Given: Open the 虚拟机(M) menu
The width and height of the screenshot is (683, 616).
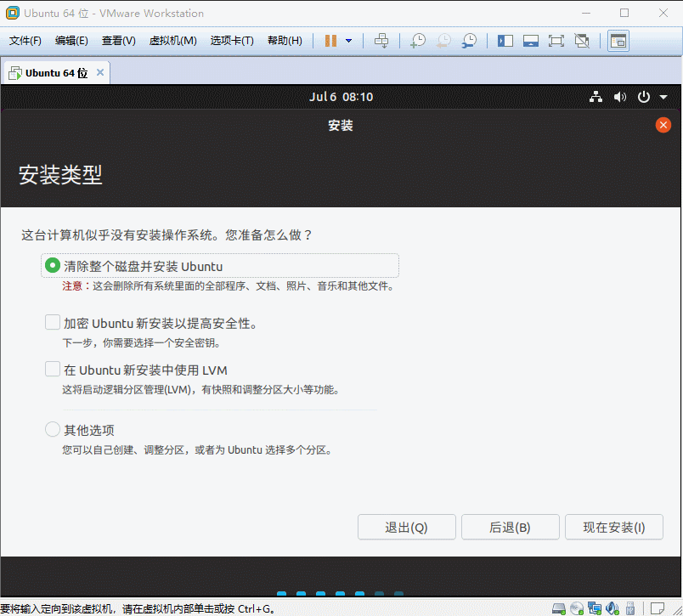Looking at the screenshot, I should point(172,41).
